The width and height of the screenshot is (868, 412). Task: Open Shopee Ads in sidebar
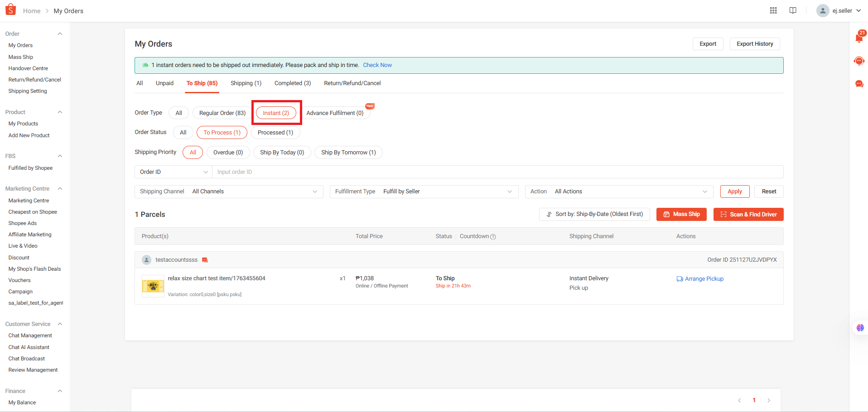(x=23, y=223)
